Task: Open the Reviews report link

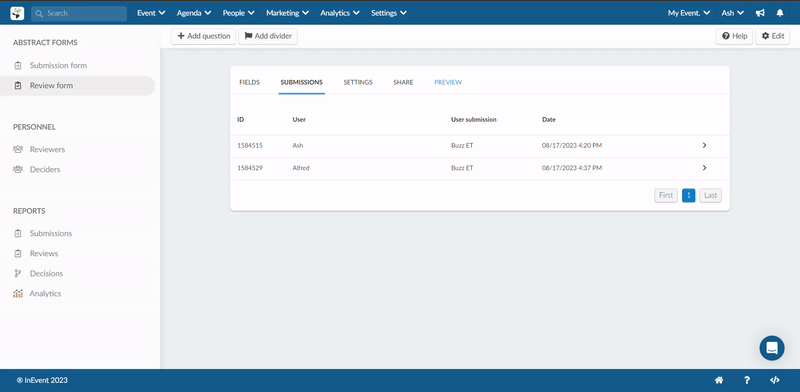Action: pos(44,254)
